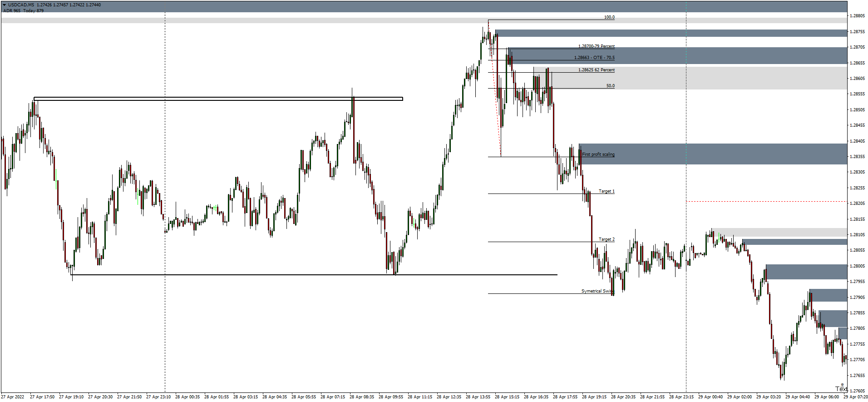Select the 28 Apr 20:35 time label
The width and height of the screenshot is (868, 402).
(623, 397)
